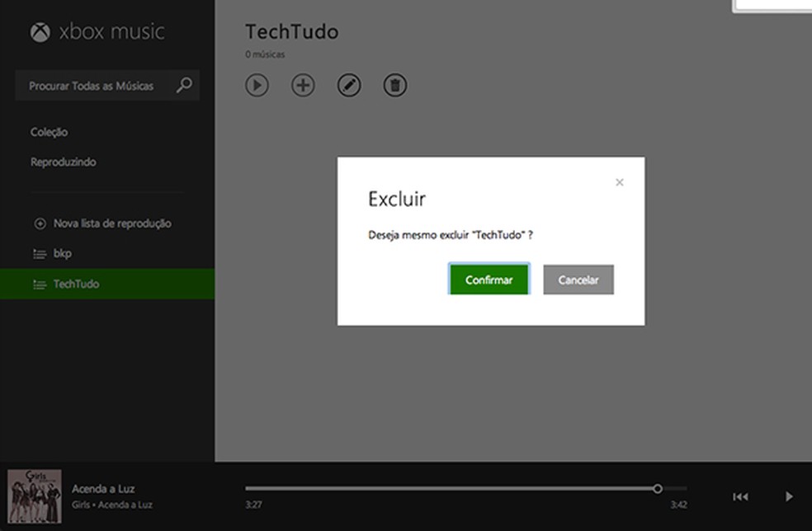812x531 pixels.
Task: Click the Girls • Acenda a Luz subtitle
Action: tap(112, 505)
